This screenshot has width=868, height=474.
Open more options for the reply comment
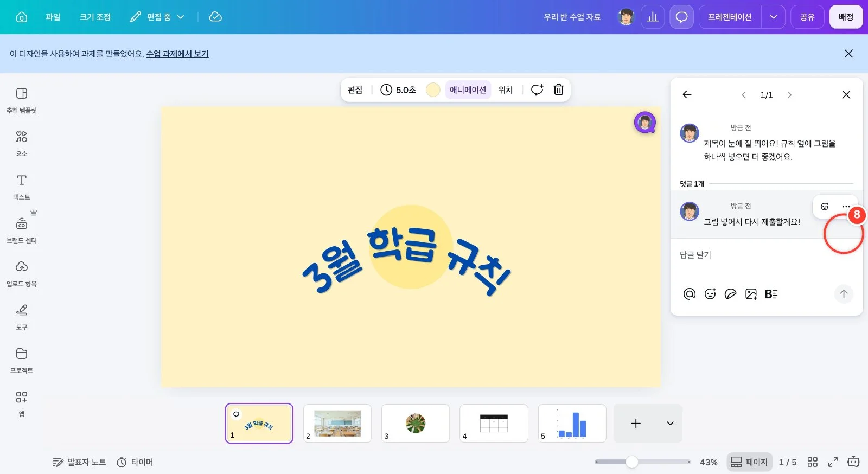click(x=846, y=206)
